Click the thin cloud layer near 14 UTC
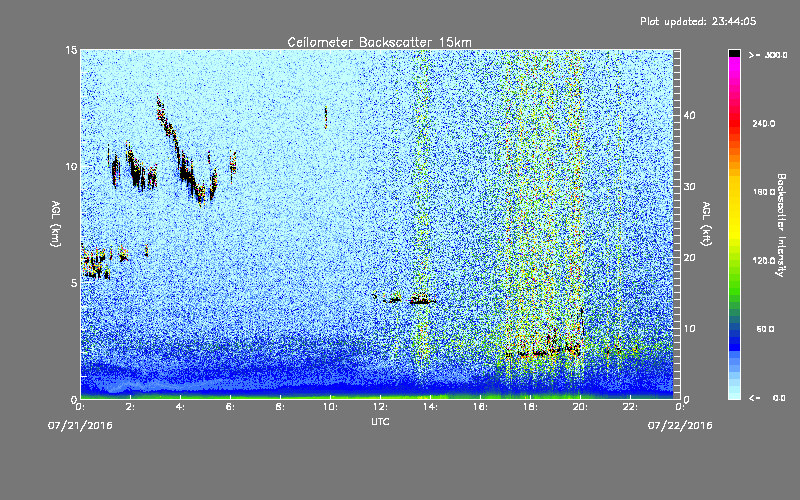The image size is (800, 500). click(422, 300)
